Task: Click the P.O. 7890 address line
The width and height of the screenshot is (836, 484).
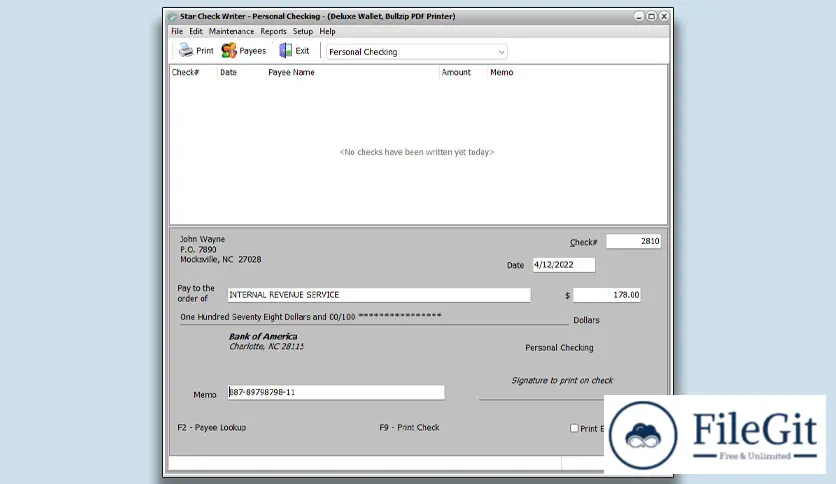Action: 198,249
